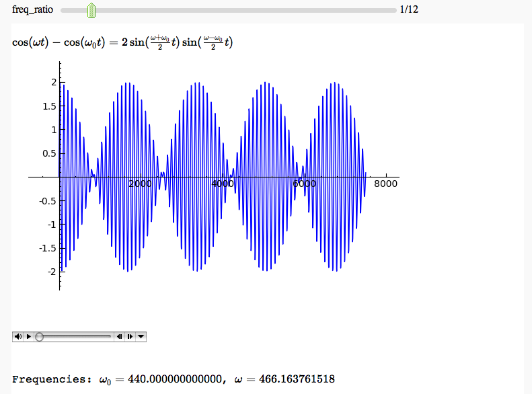
Task: Click the middle of the audio seek track
Action: [x=74, y=336]
